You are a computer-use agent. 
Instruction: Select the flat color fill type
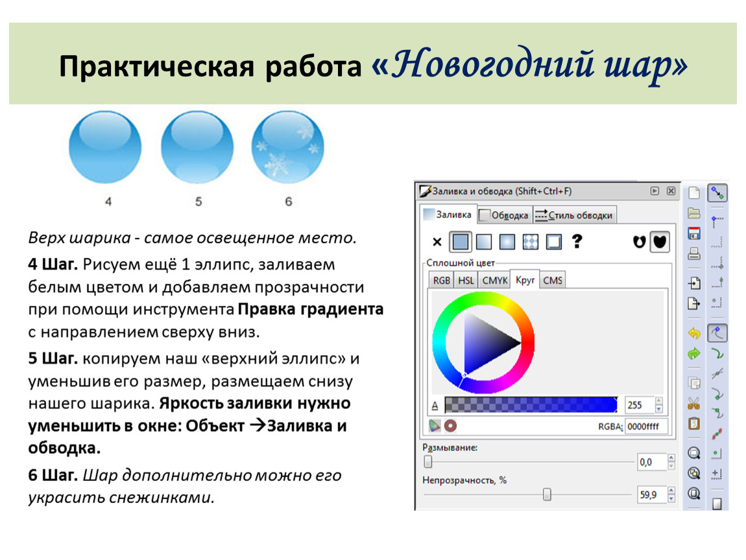pyautogui.click(x=461, y=242)
